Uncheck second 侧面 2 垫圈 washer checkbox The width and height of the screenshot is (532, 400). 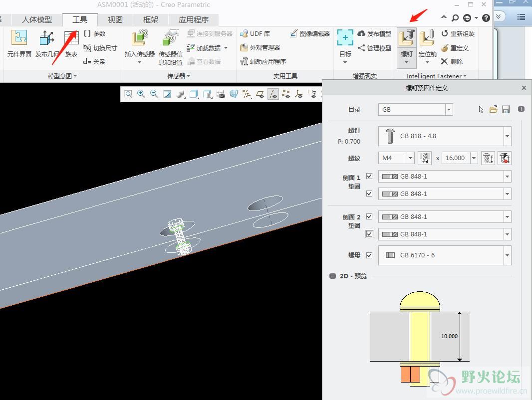pos(369,234)
